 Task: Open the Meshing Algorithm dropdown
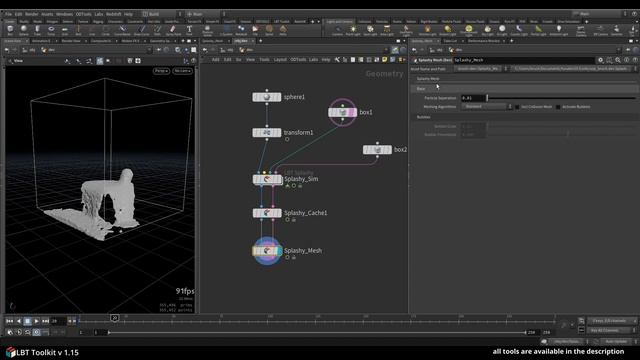pos(487,107)
